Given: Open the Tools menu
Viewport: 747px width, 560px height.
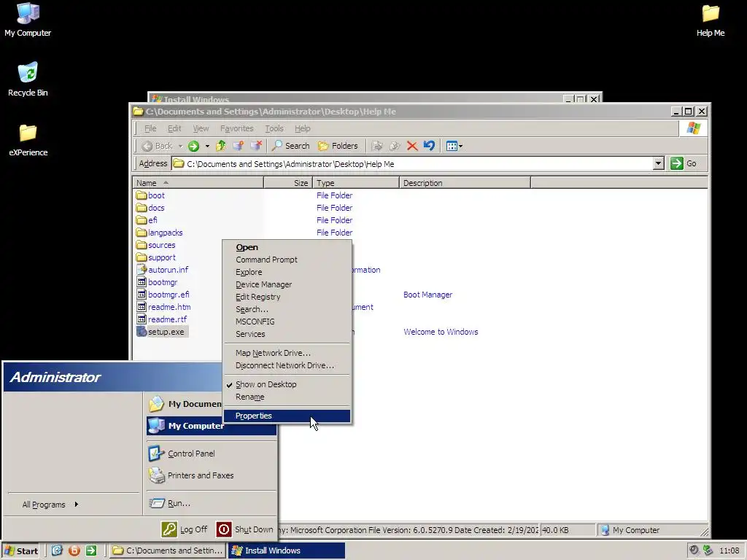Looking at the screenshot, I should point(274,128).
